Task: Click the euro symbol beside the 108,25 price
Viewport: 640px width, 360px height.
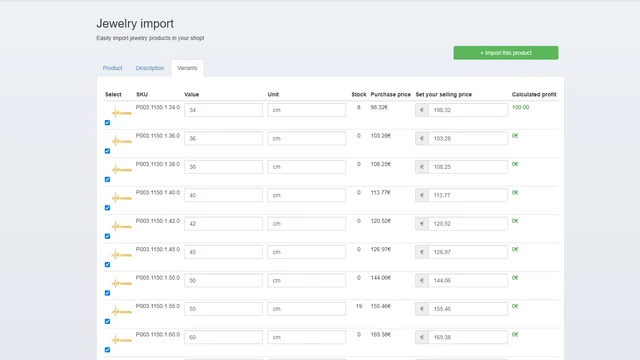Action: (x=422, y=167)
